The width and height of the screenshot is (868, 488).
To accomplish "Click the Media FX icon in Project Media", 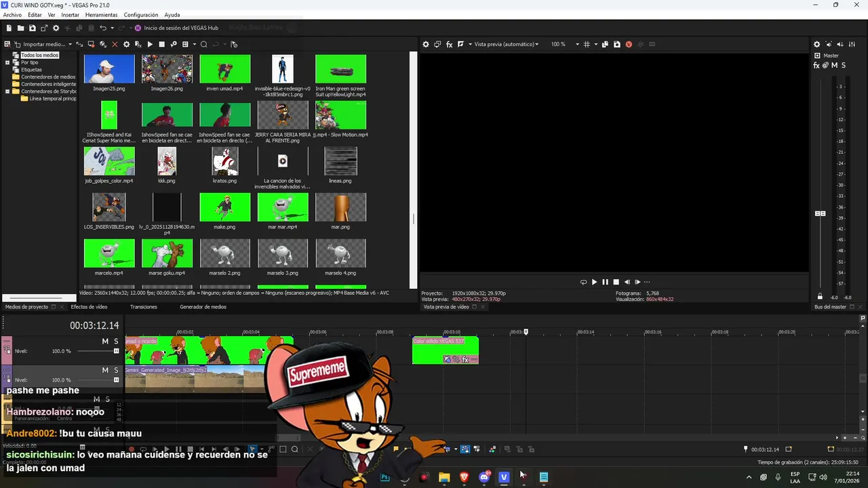I will (x=138, y=44).
